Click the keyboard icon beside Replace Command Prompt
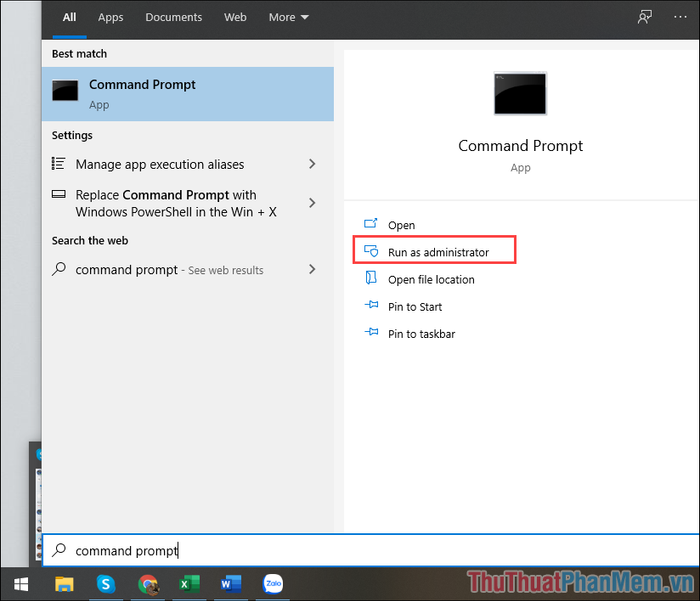The image size is (700, 601). tap(58, 194)
